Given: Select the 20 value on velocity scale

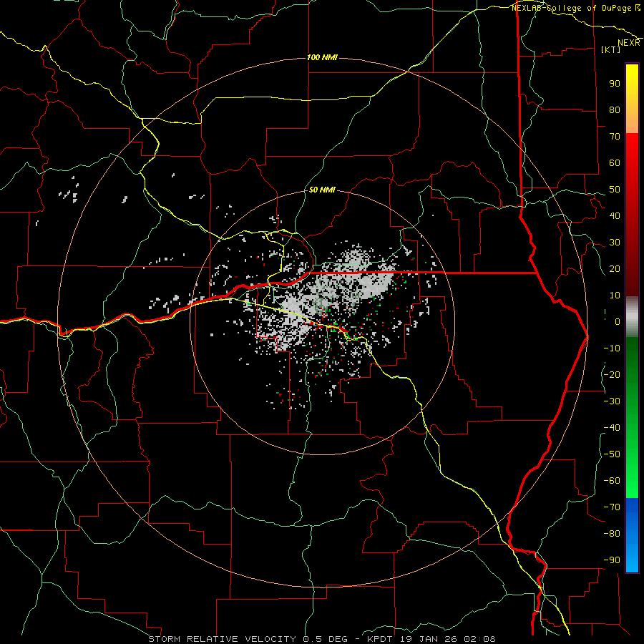Looking at the screenshot, I should (x=615, y=269).
